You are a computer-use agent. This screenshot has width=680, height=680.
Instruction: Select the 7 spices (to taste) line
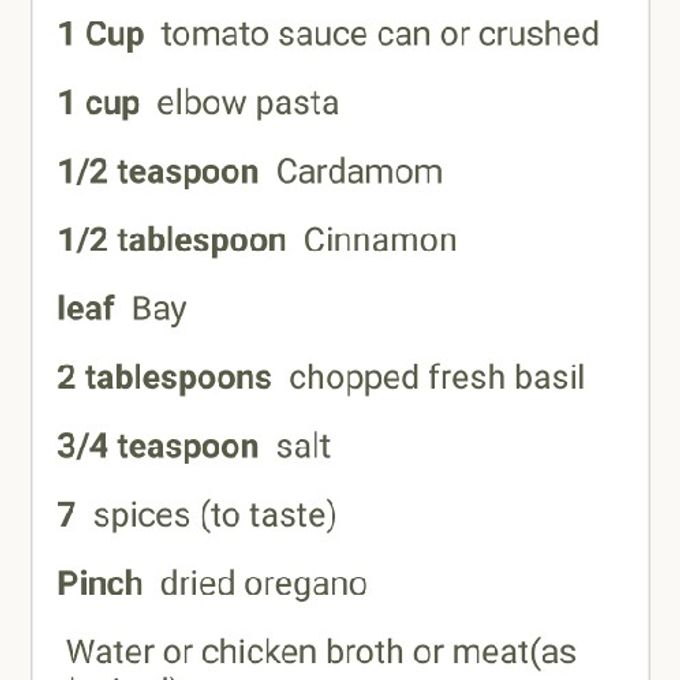tap(196, 515)
